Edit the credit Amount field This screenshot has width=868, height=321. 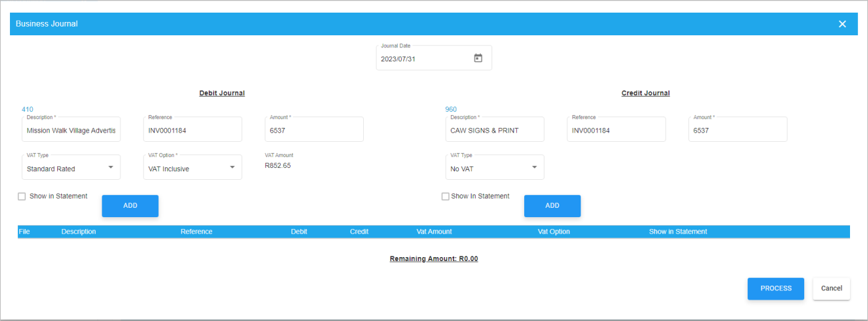738,131
